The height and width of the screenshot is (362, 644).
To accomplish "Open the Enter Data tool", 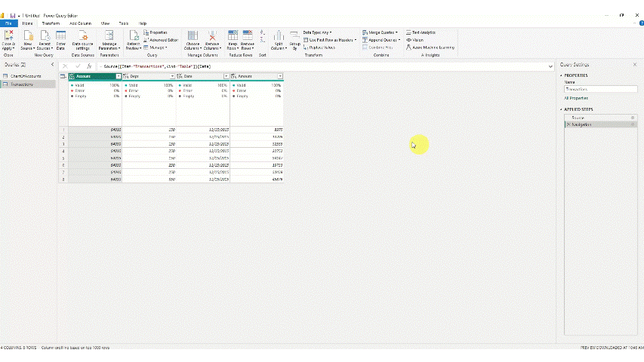I will (x=61, y=38).
